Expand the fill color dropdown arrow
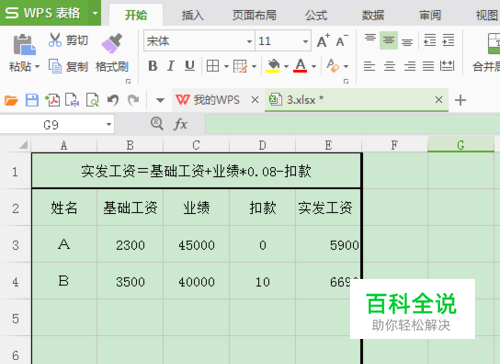500x364 pixels. click(286, 66)
